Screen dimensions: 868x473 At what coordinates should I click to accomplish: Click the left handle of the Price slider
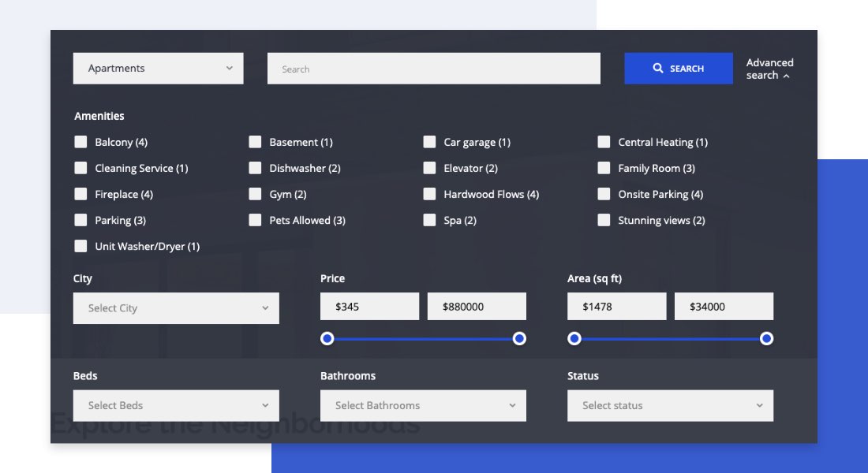tap(327, 338)
